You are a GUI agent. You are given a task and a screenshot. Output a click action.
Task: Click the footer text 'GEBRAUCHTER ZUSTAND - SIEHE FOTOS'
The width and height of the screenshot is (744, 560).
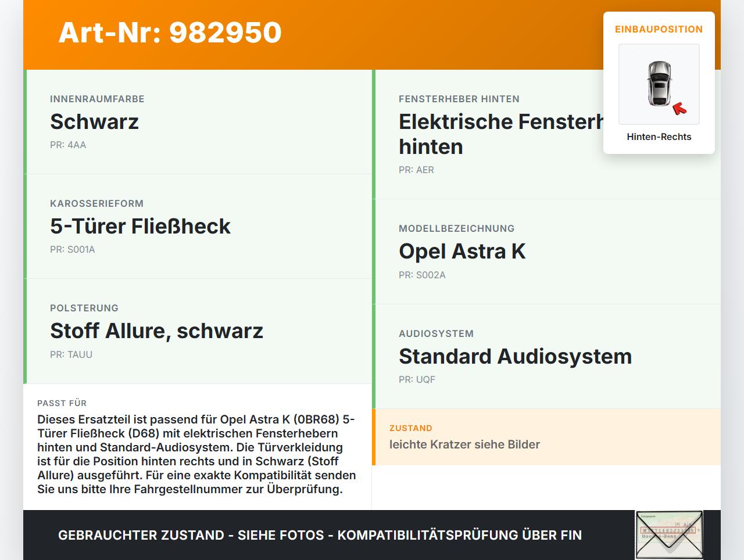[x=191, y=535]
